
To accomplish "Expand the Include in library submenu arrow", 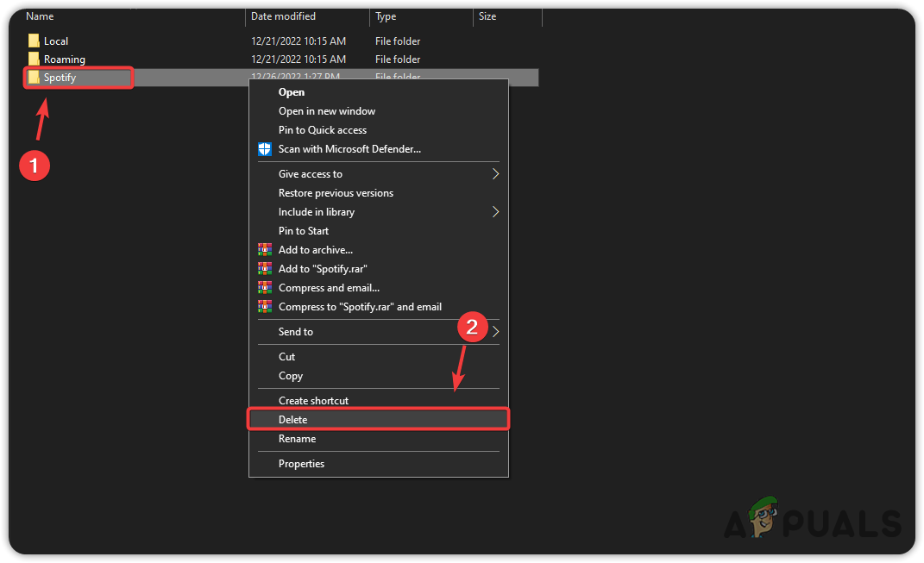I will pyautogui.click(x=495, y=212).
